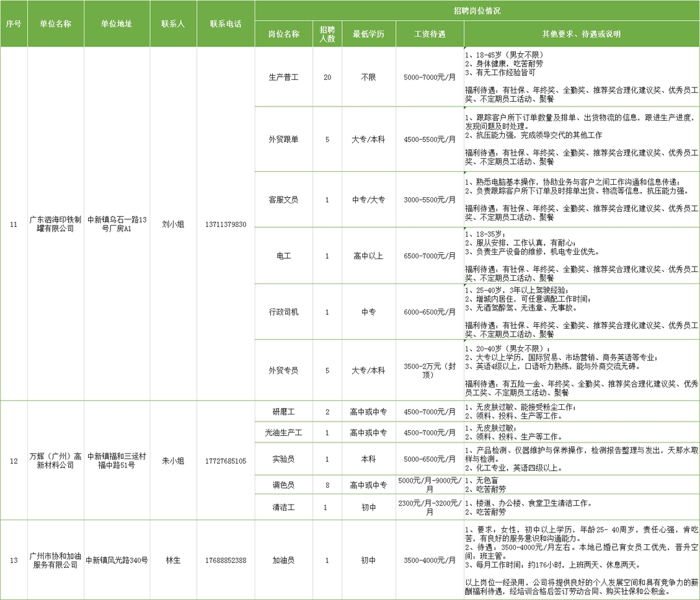The image size is (700, 600).
Task: Select the 单位名称 header cell
Action: click(x=55, y=23)
